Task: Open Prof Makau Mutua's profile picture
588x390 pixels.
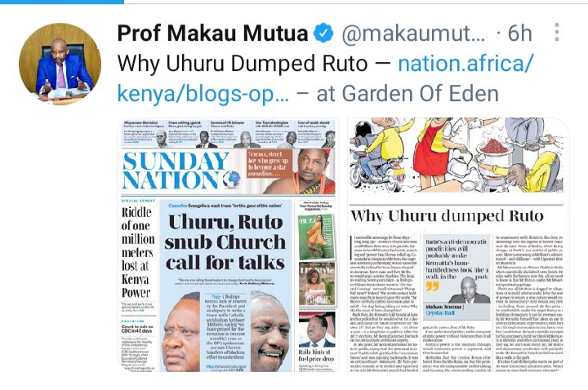Action: coord(60,64)
